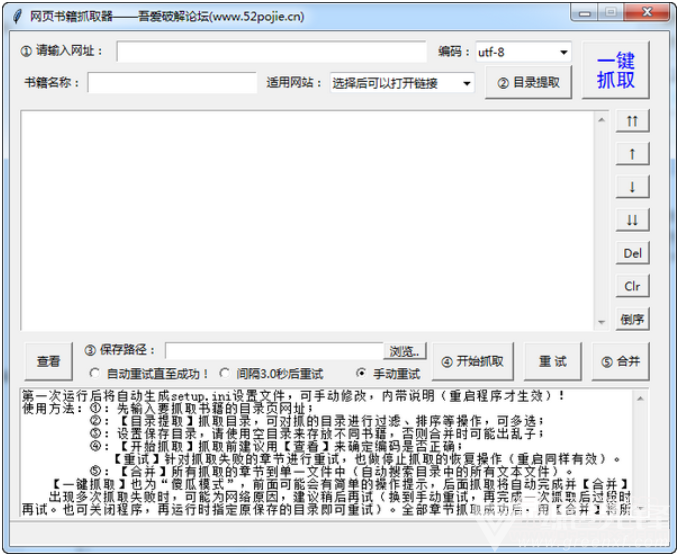
Task: Click the ② 目录提取 button
Action: pyautogui.click(x=528, y=82)
